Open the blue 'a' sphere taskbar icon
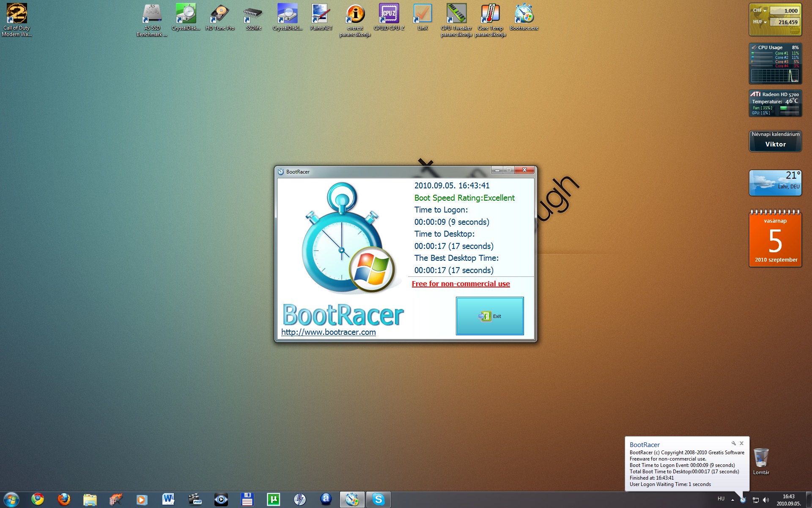 click(x=326, y=500)
